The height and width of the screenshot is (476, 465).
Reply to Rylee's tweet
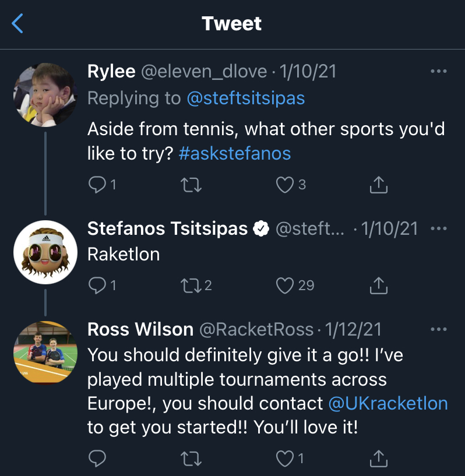tap(96, 185)
